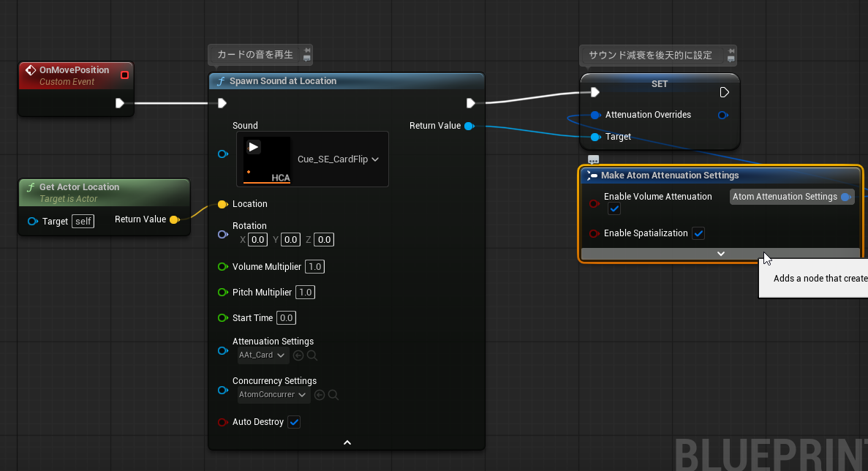
Task: Click the Concurrency Settings input pin
Action: coord(223,391)
